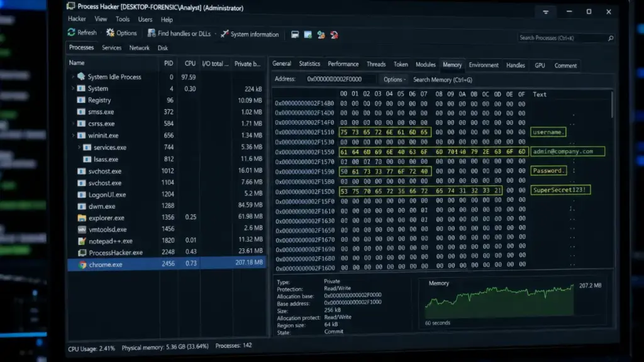Open the Threads tab
Screen dimensions: 644x362
pyautogui.click(x=376, y=65)
